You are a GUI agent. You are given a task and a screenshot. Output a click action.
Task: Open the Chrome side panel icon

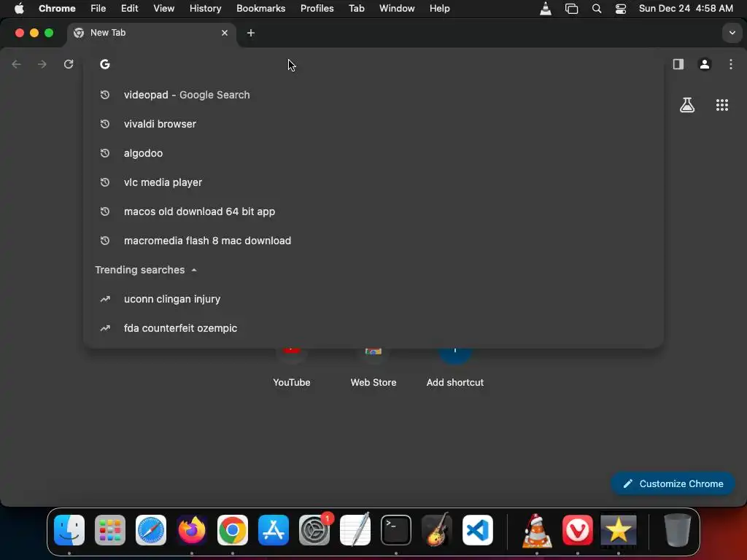(x=678, y=64)
